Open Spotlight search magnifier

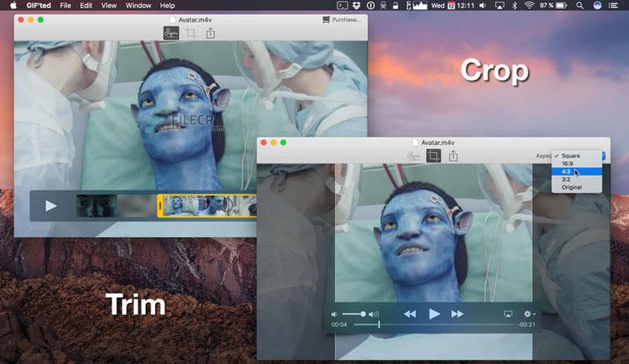pyautogui.click(x=579, y=5)
